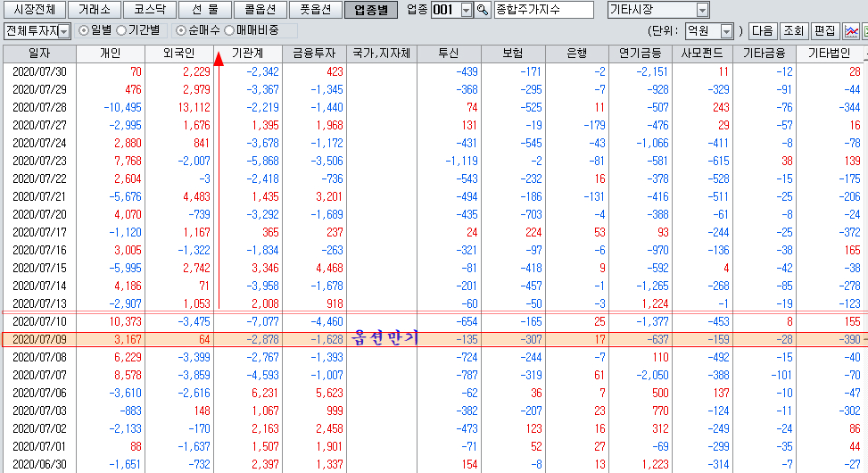Click the 편집 button
The image size is (868, 473).
pos(823,31)
